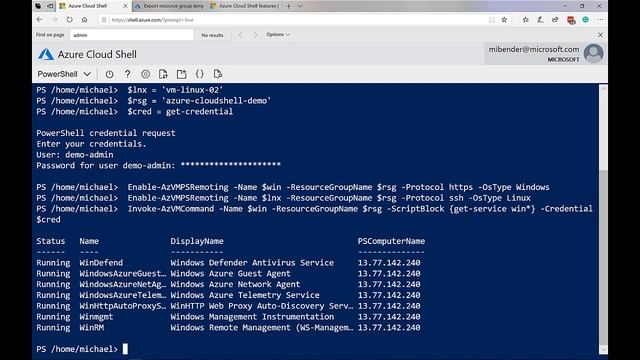Click 'Windows Azure Guest Agent' text
640x360 pixels.
point(231,273)
